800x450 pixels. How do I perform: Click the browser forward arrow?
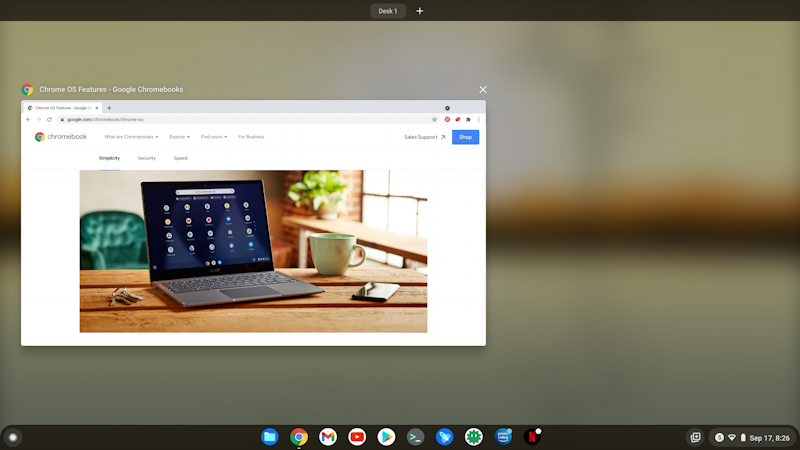39,119
